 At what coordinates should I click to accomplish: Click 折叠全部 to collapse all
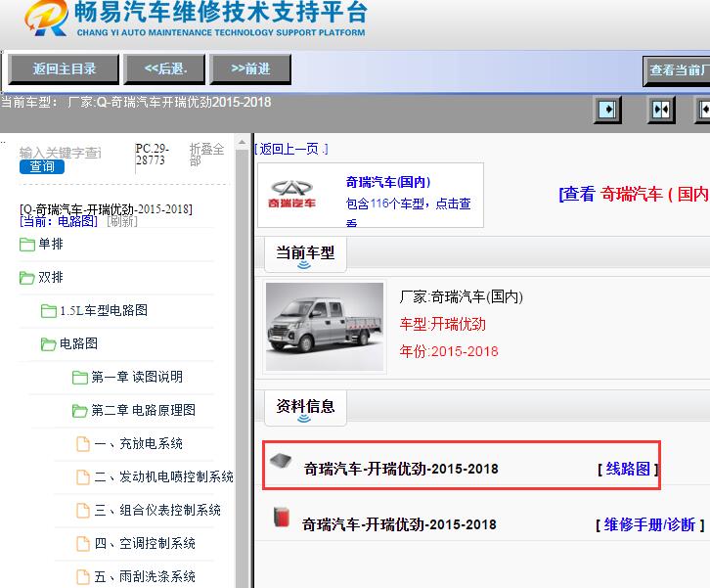click(x=206, y=155)
